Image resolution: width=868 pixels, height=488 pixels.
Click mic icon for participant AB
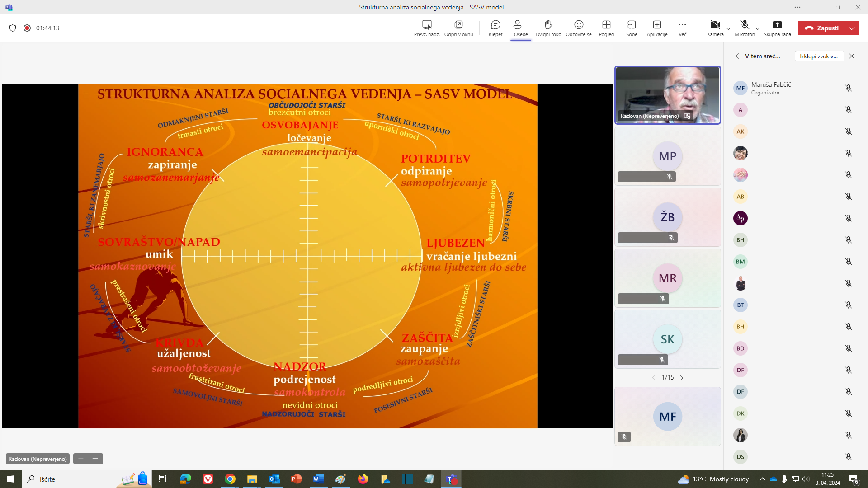pos(849,197)
